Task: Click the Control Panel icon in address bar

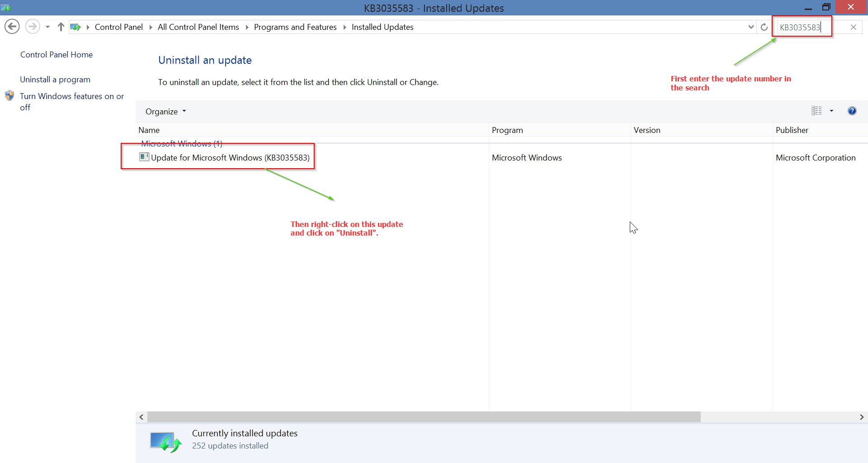Action: click(75, 27)
